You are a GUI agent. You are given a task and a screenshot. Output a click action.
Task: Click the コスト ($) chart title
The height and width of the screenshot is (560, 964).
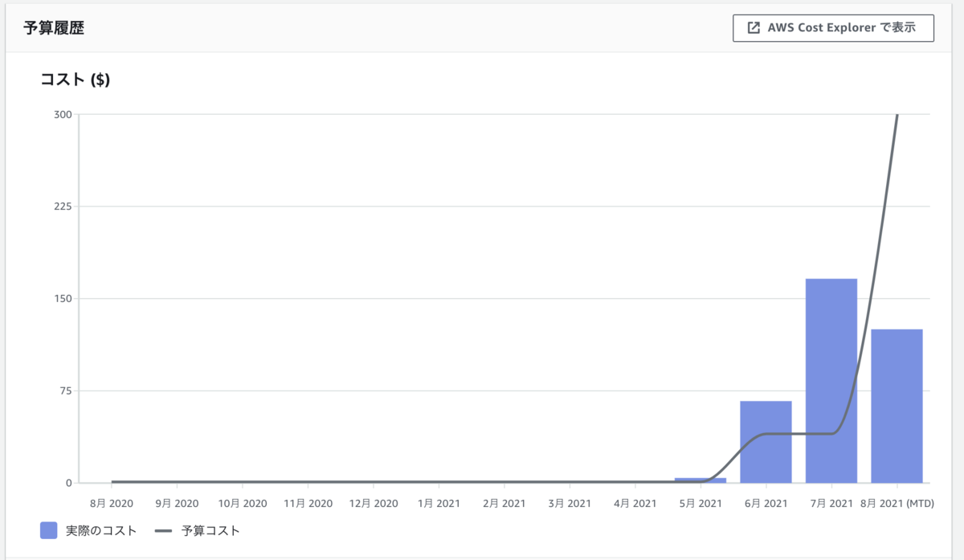pyautogui.click(x=76, y=80)
